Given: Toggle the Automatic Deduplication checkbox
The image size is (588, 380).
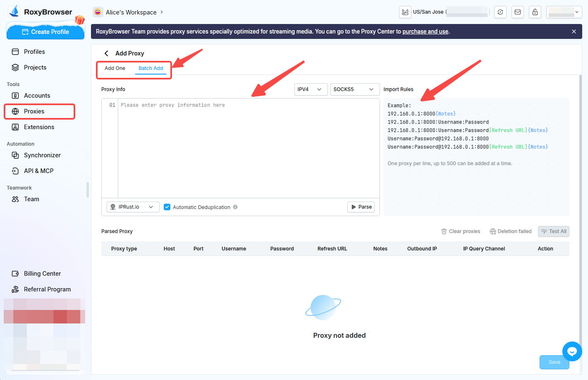Looking at the screenshot, I should coord(167,207).
